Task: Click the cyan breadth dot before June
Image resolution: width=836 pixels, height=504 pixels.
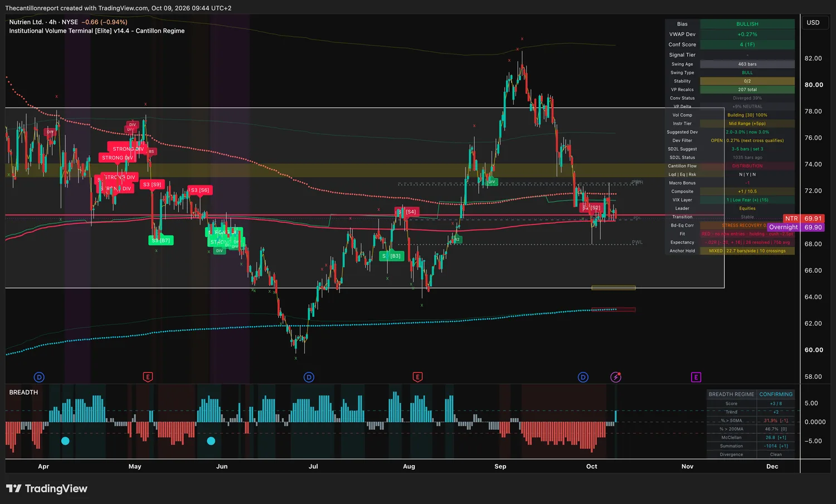Action: (x=211, y=441)
